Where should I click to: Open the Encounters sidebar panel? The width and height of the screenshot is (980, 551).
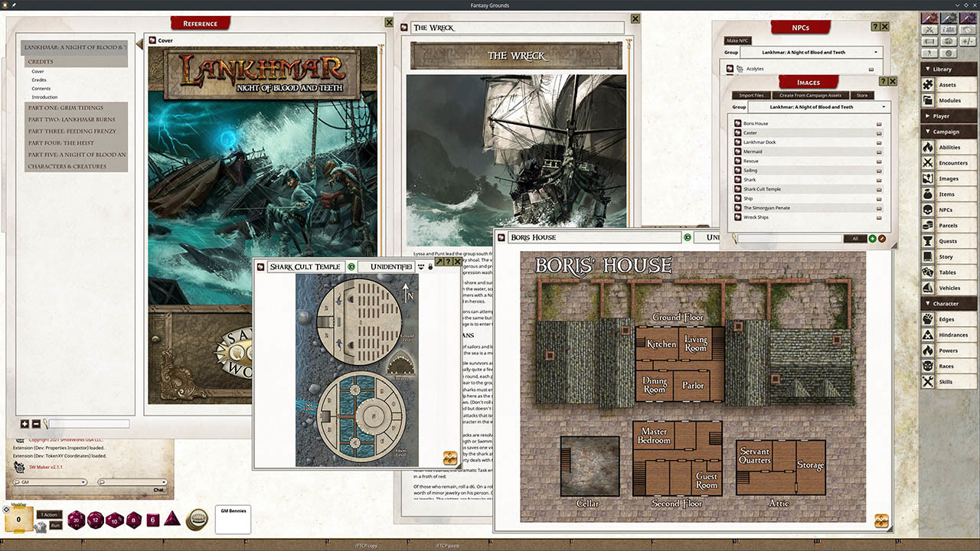point(949,162)
